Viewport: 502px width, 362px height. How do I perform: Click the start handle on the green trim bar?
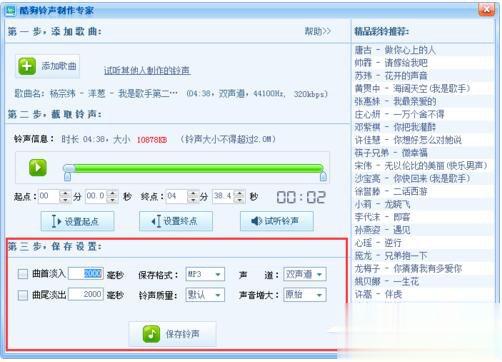(x=68, y=176)
